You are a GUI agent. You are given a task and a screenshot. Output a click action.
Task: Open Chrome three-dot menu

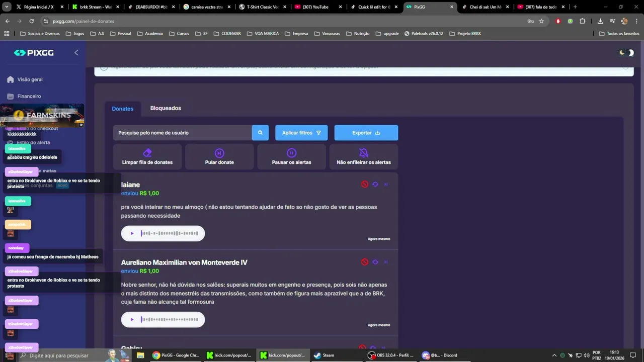(x=635, y=21)
